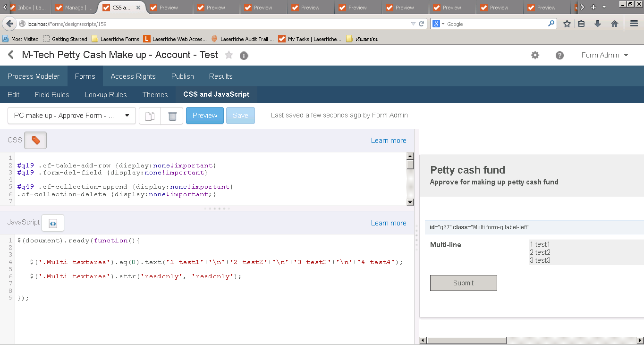The width and height of the screenshot is (644, 349).
Task: Open the CSS Learn more link
Action: click(388, 141)
